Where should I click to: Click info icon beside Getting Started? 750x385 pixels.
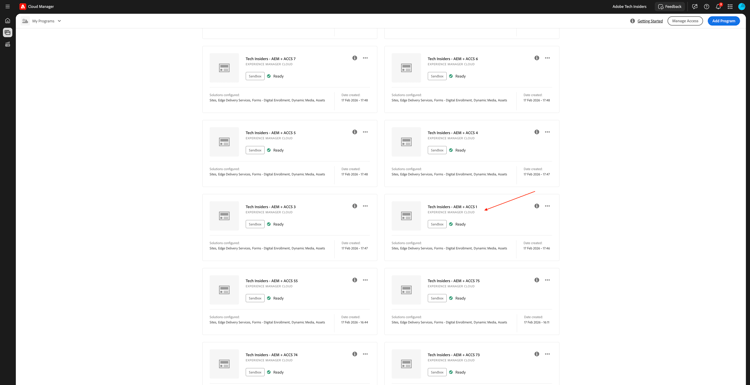pos(632,21)
